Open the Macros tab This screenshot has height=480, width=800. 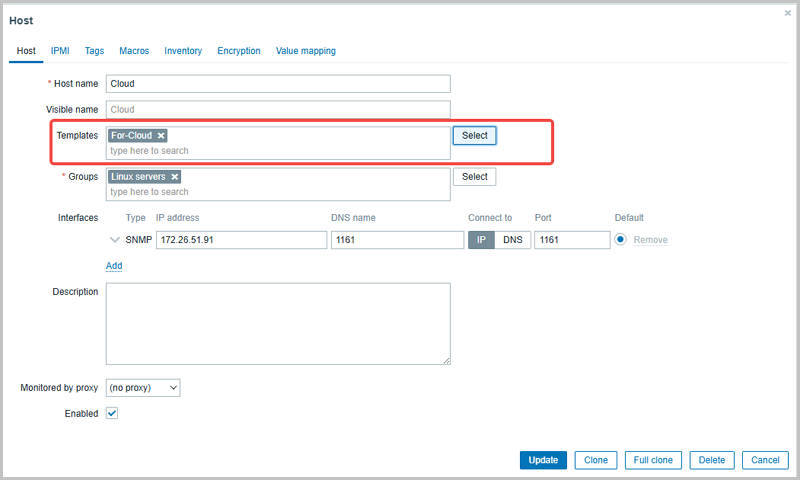pos(134,51)
